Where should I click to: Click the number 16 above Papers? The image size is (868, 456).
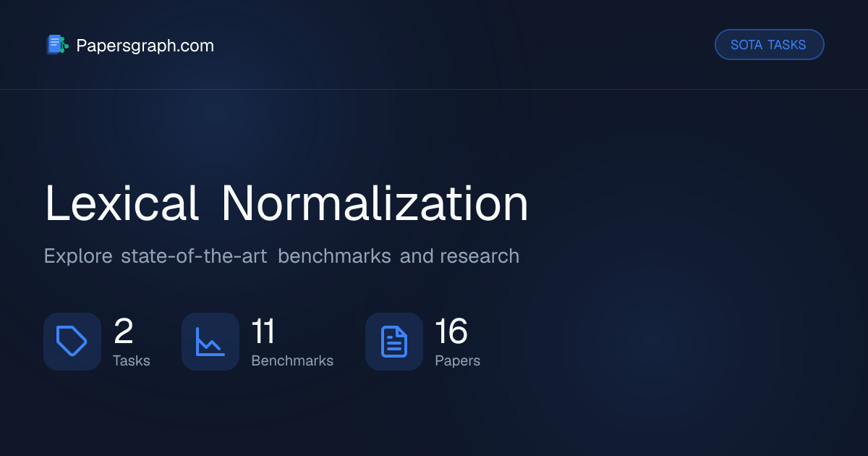tap(451, 332)
